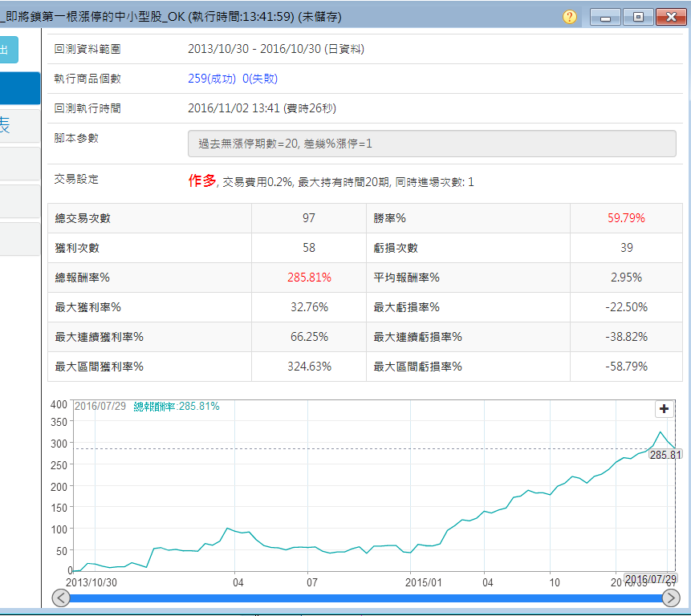Click the light blue 出 export button
This screenshot has width=691, height=616.
[8, 50]
